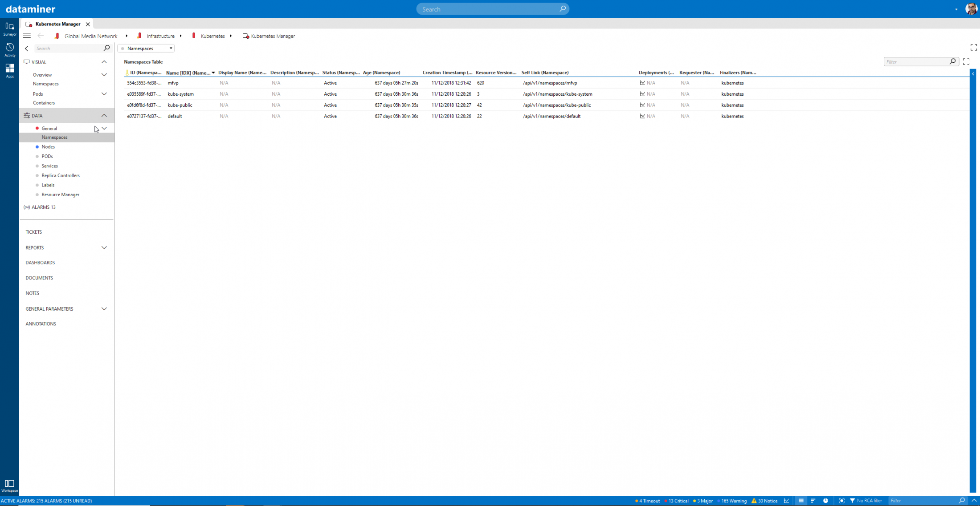The image size is (980, 506).
Task: Open breadcrumb arrow after Infrastructure
Action: point(180,36)
